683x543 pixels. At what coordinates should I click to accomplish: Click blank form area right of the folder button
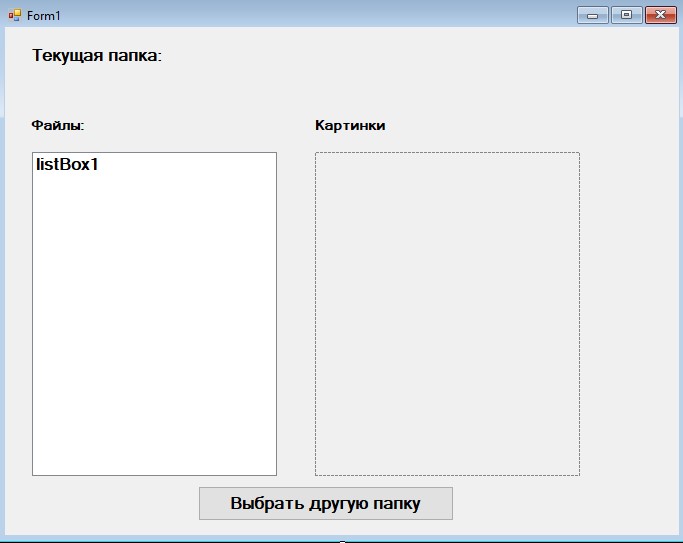click(560, 504)
